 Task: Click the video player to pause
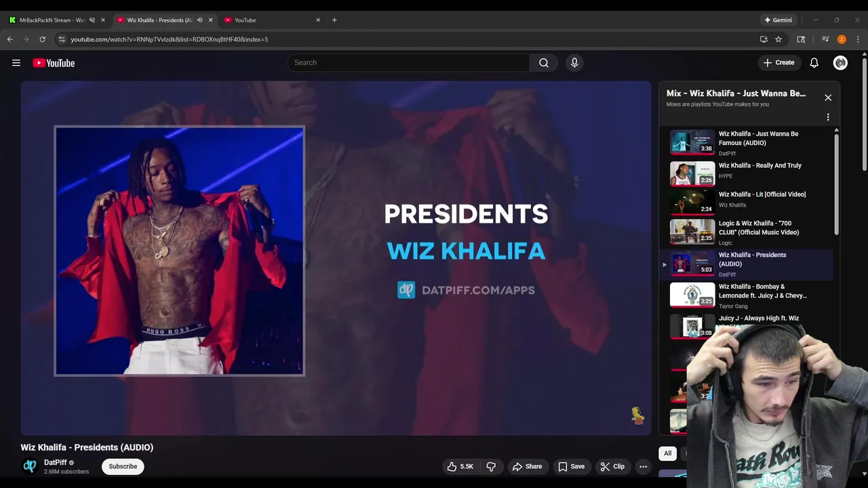336,258
